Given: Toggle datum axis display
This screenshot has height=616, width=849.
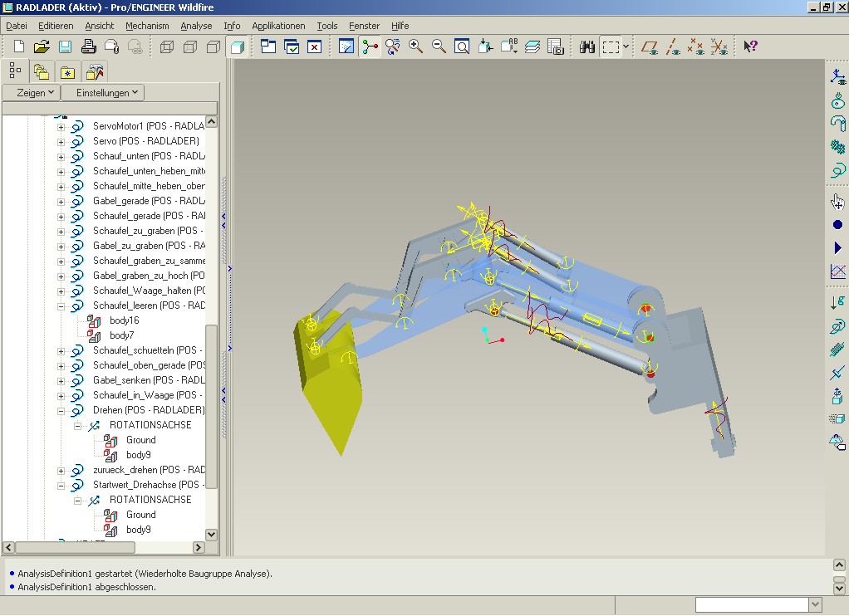Looking at the screenshot, I should (675, 47).
